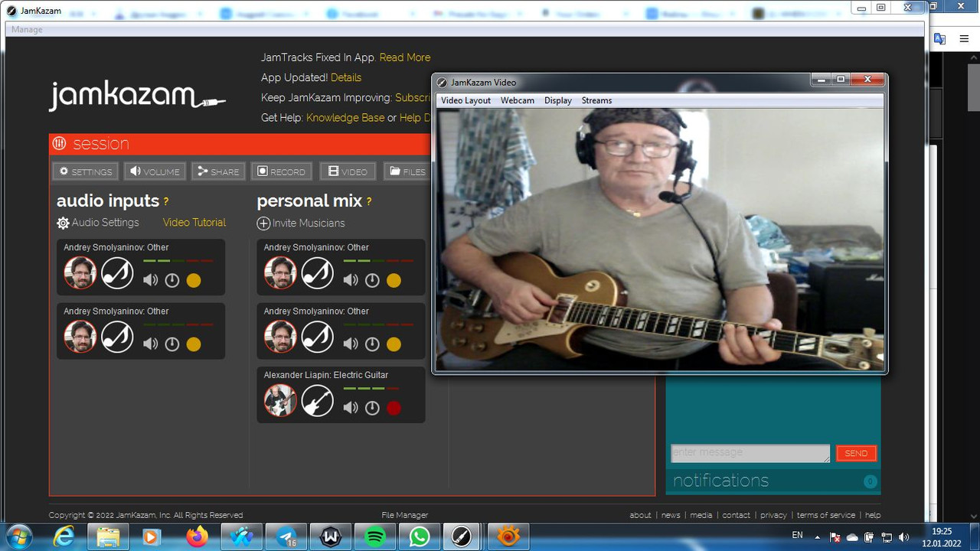Open Internet Explorer from the taskbar
This screenshot has height=551, width=980.
pyautogui.click(x=65, y=537)
